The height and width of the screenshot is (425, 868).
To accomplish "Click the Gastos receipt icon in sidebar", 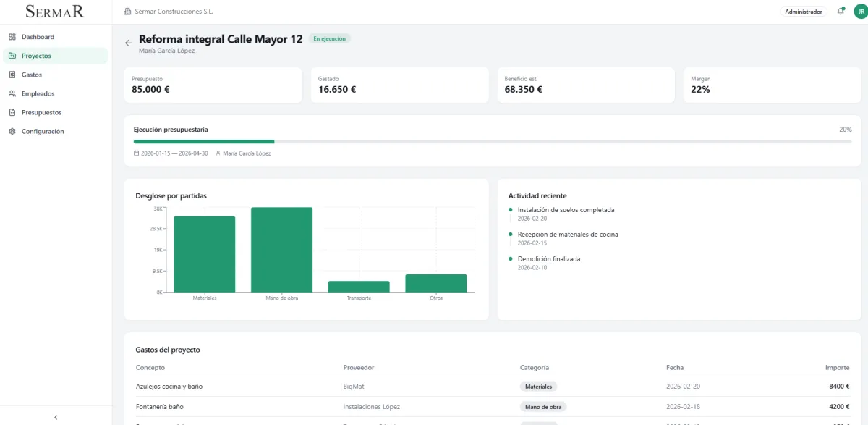I will click(x=12, y=75).
